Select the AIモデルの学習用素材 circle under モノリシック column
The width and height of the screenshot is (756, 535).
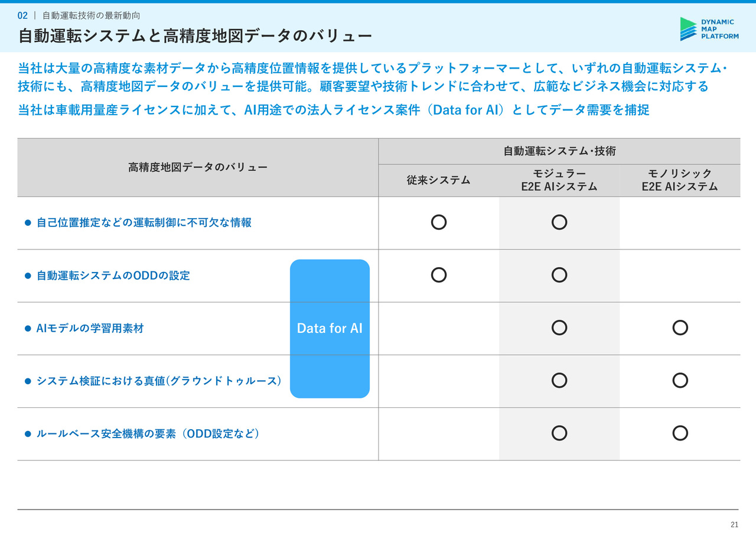pos(680,328)
